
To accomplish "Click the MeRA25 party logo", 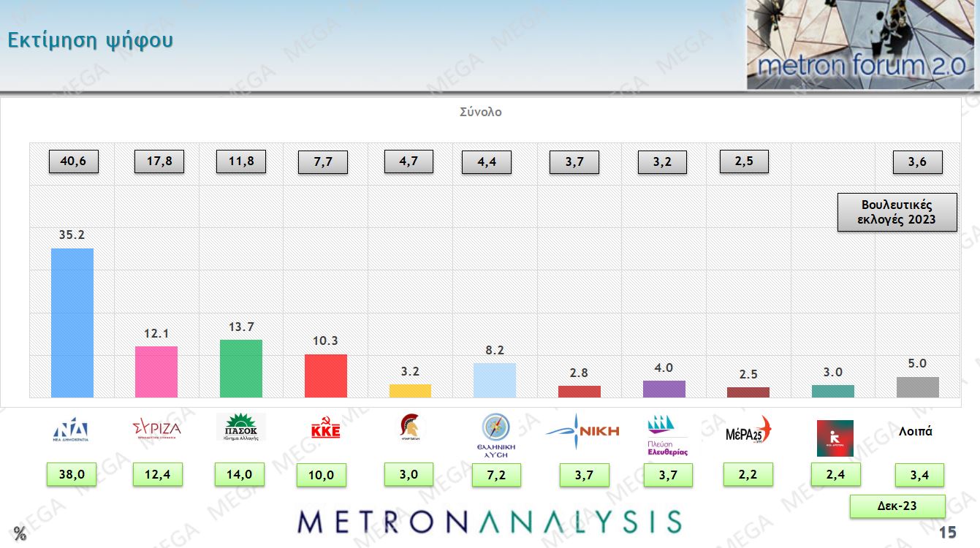I will click(x=748, y=431).
